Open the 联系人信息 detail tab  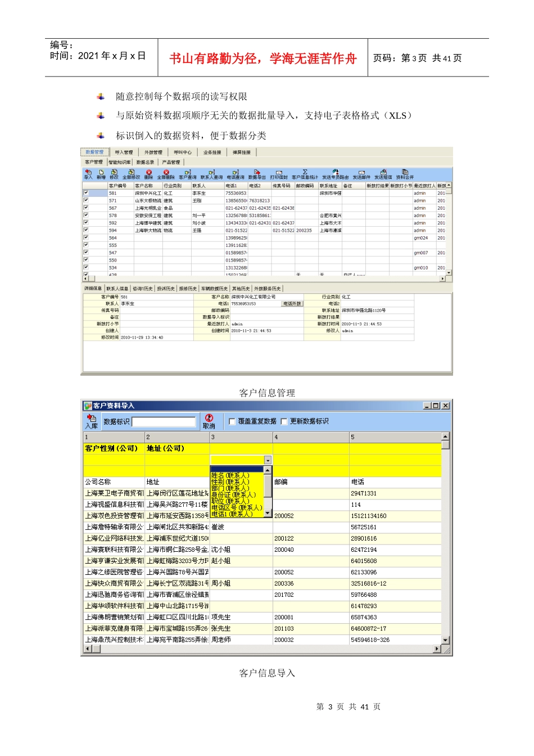click(x=117, y=289)
